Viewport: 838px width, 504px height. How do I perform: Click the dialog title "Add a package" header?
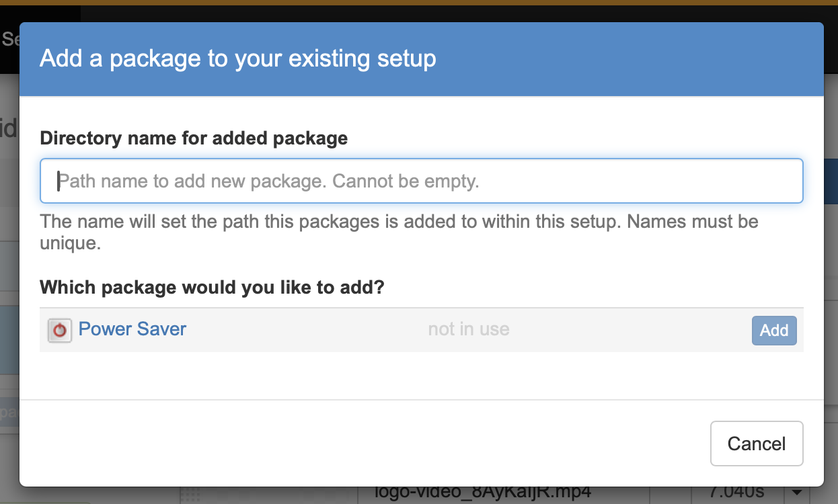click(237, 58)
